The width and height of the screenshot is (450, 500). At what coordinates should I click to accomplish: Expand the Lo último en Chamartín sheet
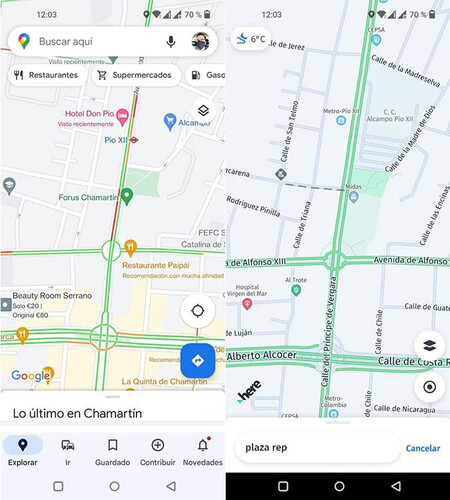113,407
